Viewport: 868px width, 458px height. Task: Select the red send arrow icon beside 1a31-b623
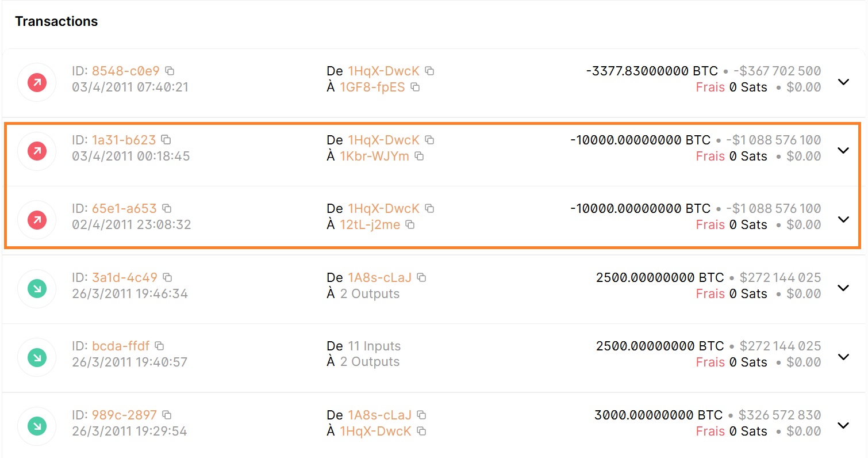[36, 151]
